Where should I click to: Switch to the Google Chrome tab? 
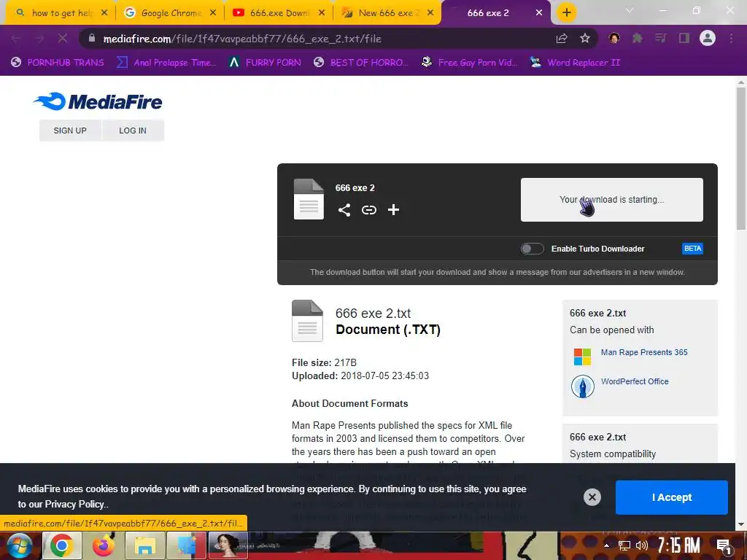click(x=171, y=13)
